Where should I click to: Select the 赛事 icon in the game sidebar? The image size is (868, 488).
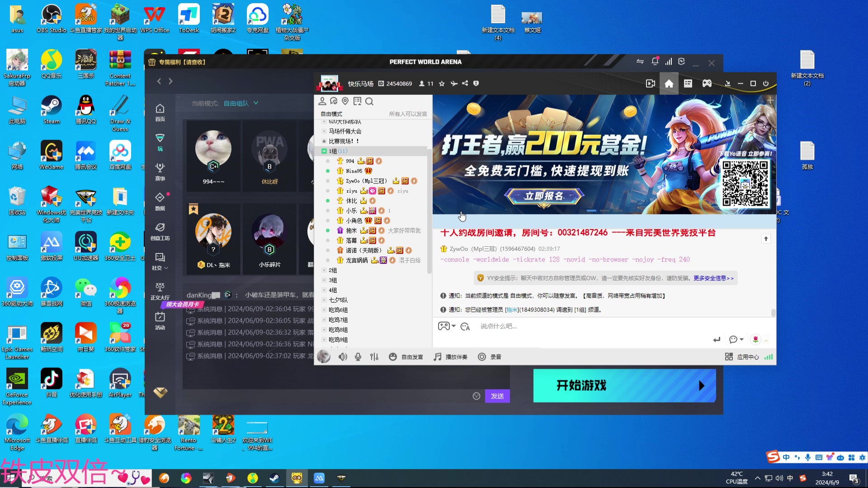click(160, 173)
